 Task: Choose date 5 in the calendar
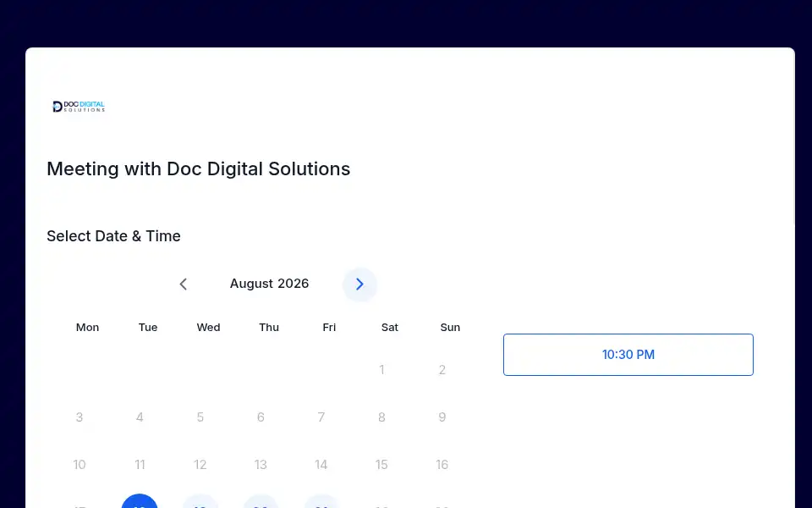[x=200, y=417]
